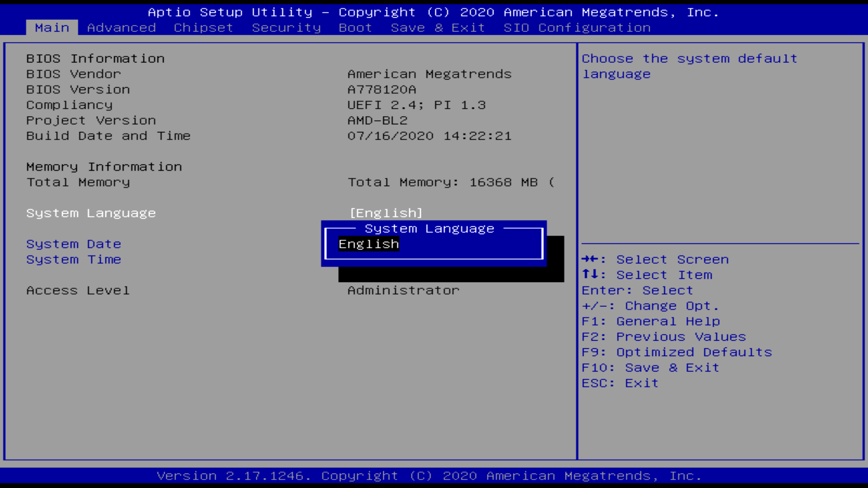Viewport: 868px width, 488px height.
Task: Click the ESC: Exit hint
Action: pyautogui.click(x=620, y=383)
